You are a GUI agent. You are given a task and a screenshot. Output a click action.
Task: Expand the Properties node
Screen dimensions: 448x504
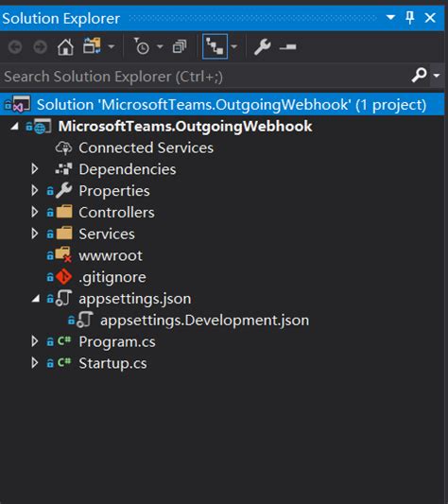[x=35, y=191]
